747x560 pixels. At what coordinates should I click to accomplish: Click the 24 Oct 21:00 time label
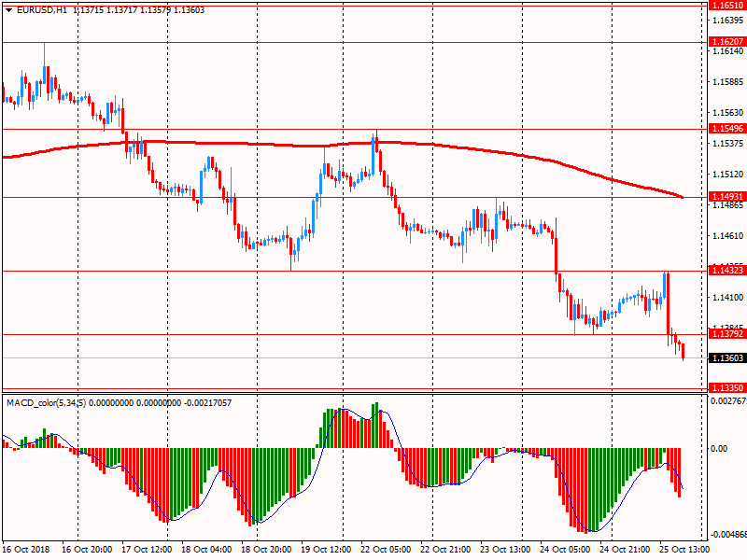pos(625,549)
